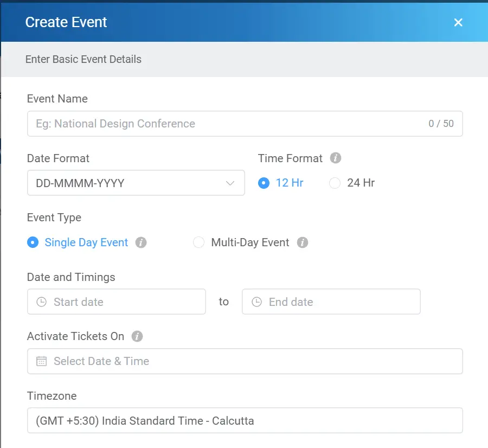Click the Timezone label
The width and height of the screenshot is (488, 448).
coord(52,396)
